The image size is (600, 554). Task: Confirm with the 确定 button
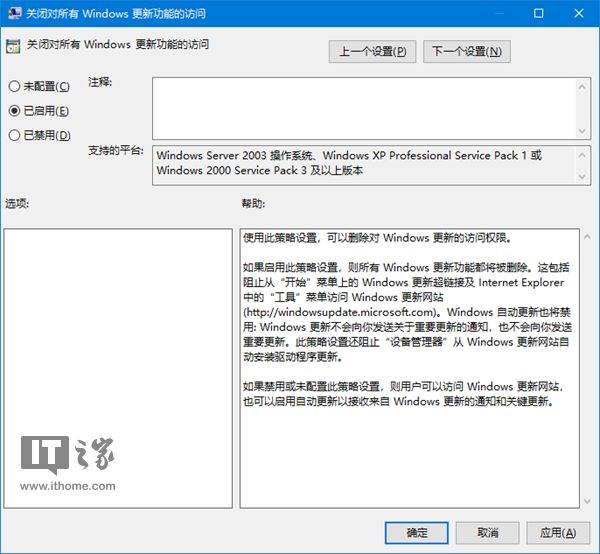click(x=417, y=533)
